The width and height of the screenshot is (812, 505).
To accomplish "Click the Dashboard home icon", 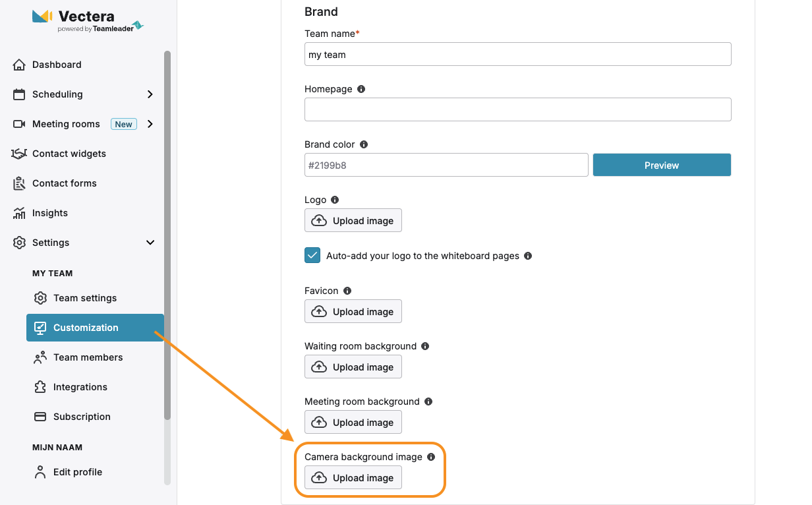I will tap(19, 65).
